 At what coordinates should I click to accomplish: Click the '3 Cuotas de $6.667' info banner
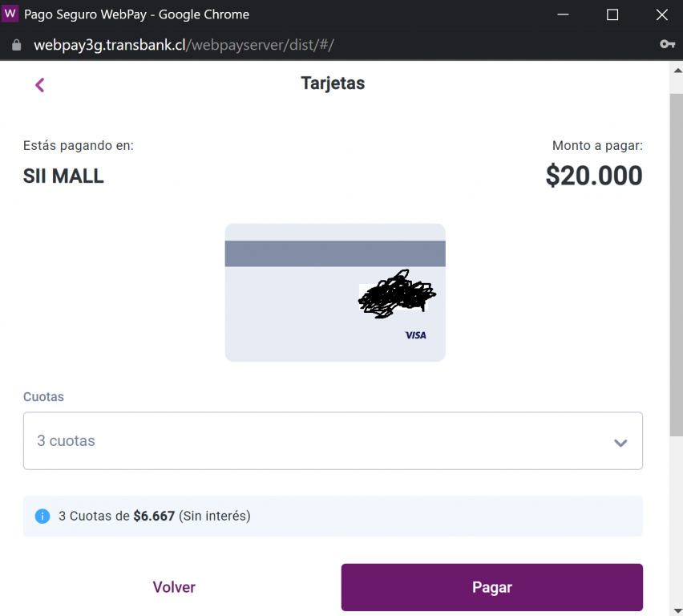[x=333, y=516]
